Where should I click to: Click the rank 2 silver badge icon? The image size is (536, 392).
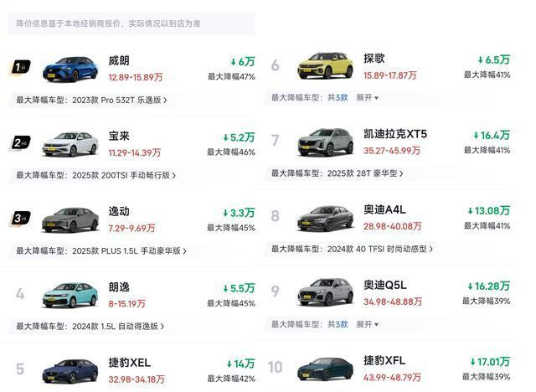22,143
